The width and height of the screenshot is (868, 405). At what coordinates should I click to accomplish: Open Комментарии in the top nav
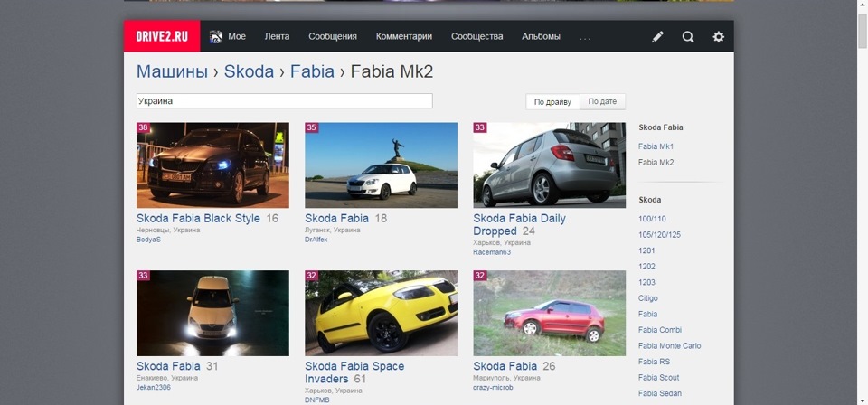point(404,36)
